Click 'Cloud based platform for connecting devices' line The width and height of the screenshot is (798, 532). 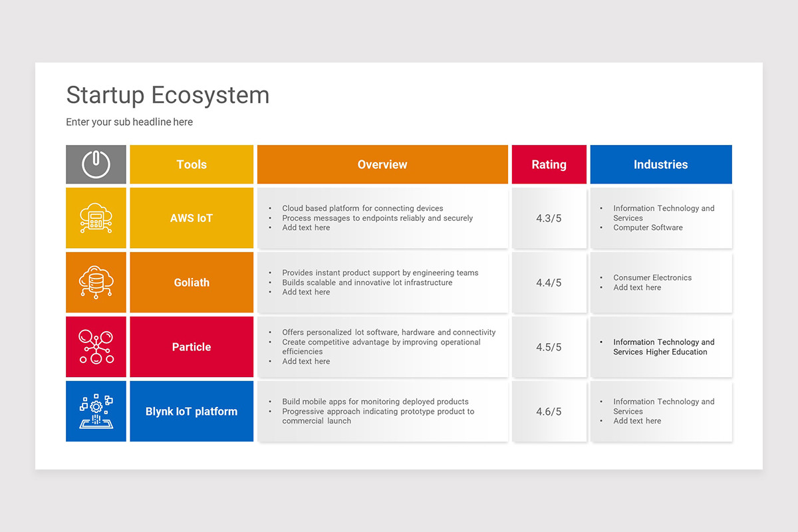[362, 208]
